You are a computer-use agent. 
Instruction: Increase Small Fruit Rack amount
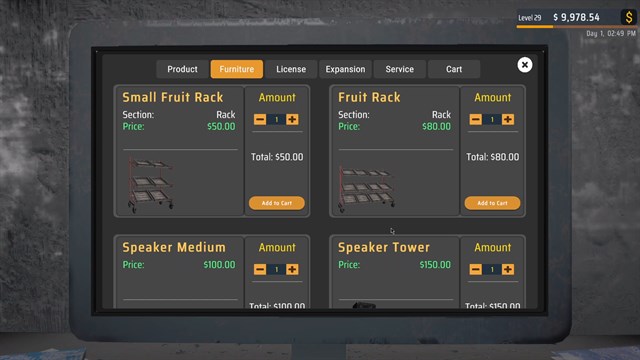[292, 119]
